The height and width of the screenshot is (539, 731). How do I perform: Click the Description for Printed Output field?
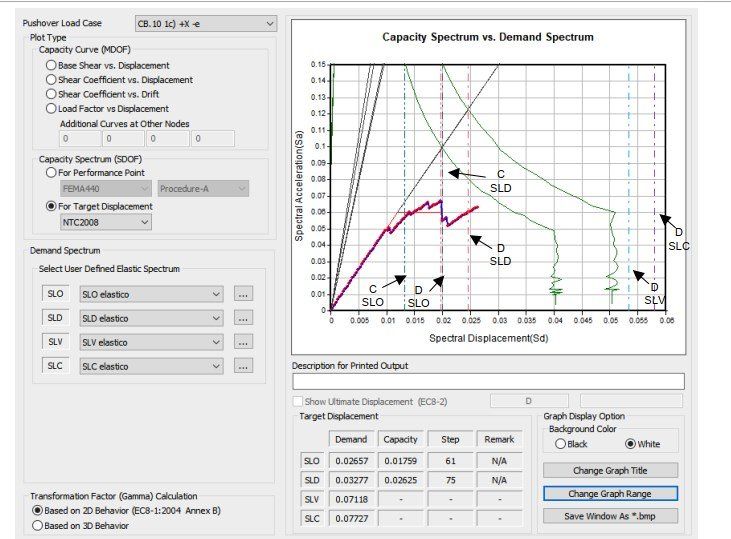tap(488, 381)
